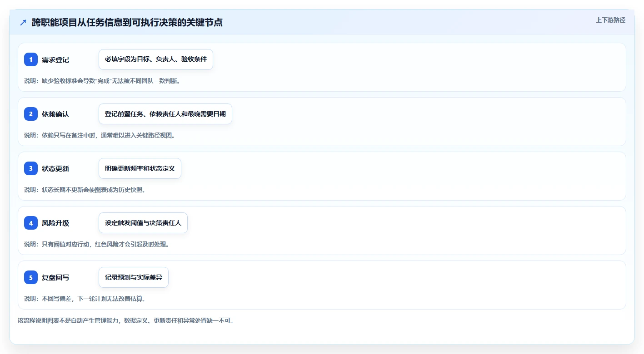Click the step number 1 badge

(x=31, y=59)
